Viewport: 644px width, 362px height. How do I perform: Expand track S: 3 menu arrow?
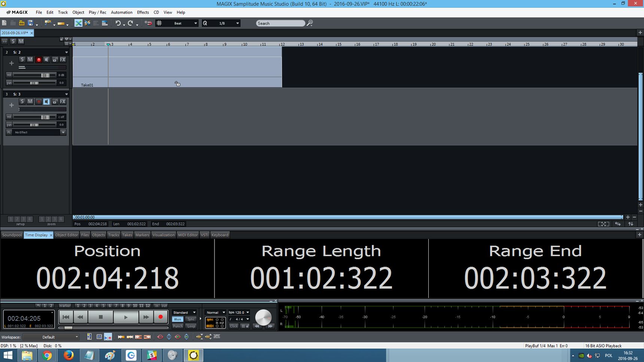tap(67, 94)
